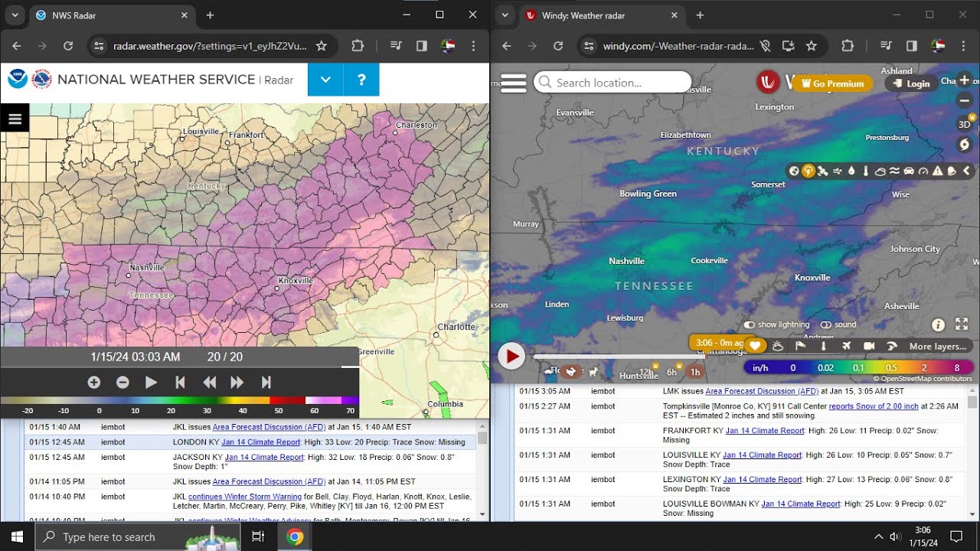The image size is (980, 551).
Task: Switch Windy map to 3D mode
Action: pos(965,123)
